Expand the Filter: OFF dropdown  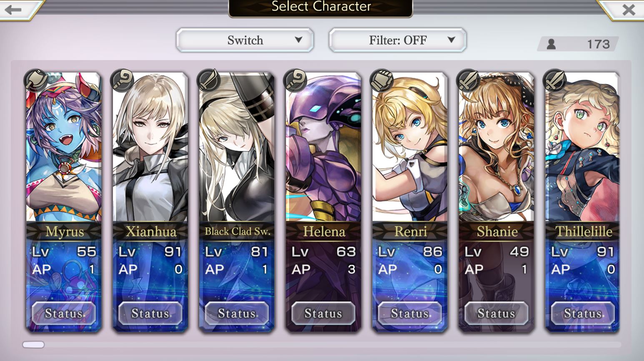coord(397,40)
